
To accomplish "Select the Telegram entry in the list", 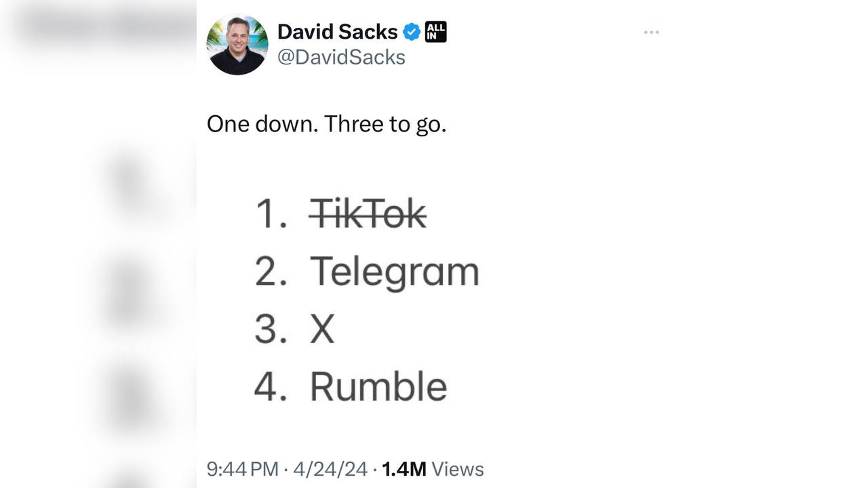I will (x=394, y=272).
